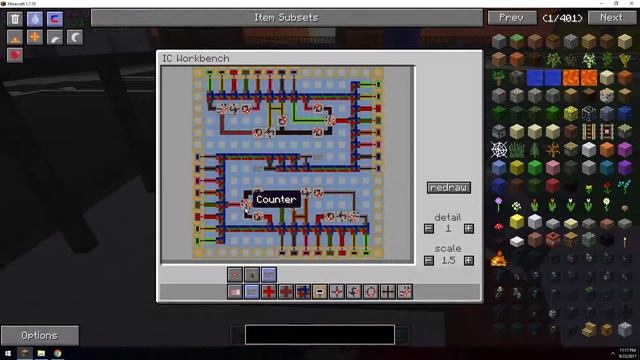Screen dimensions: 640x360
Task: Toggle the NEI rain water-drop icon
Action: [x=35, y=19]
